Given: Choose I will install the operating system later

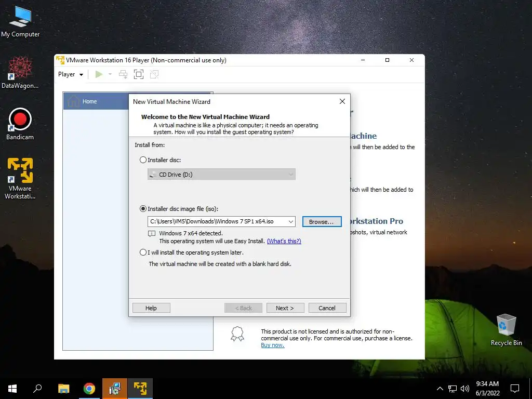Looking at the screenshot, I should point(143,252).
